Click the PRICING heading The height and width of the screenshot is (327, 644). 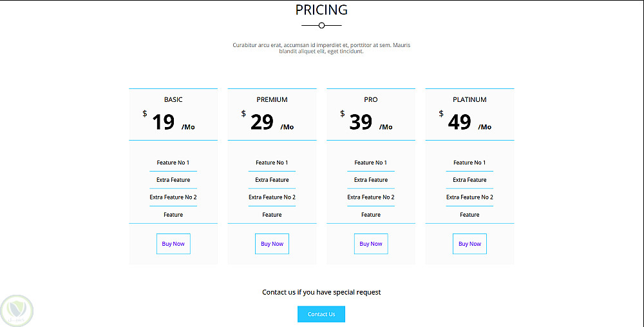tap(321, 10)
